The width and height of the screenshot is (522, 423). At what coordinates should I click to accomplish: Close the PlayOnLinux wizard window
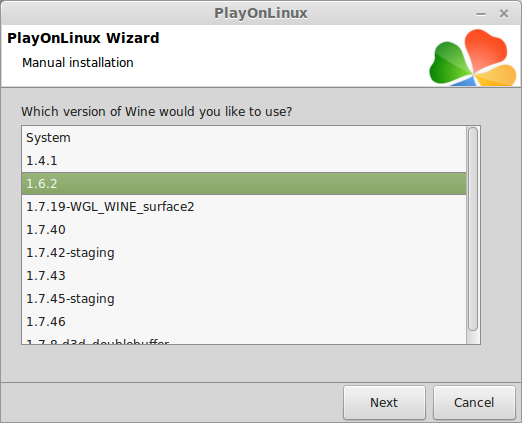click(x=504, y=14)
